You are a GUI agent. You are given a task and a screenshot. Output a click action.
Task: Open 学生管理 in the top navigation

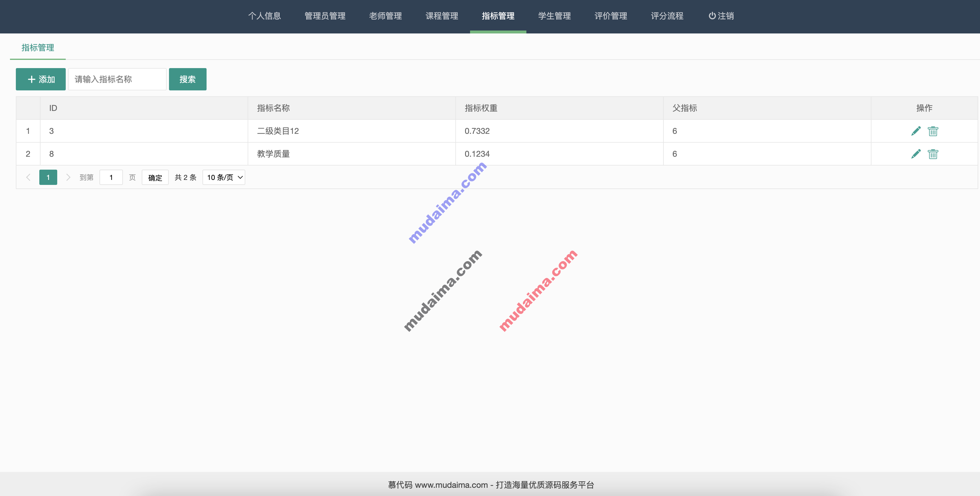(554, 16)
